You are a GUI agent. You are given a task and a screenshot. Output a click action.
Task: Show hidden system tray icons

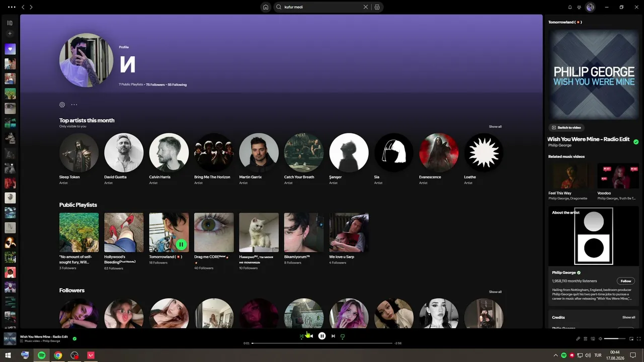point(555,355)
